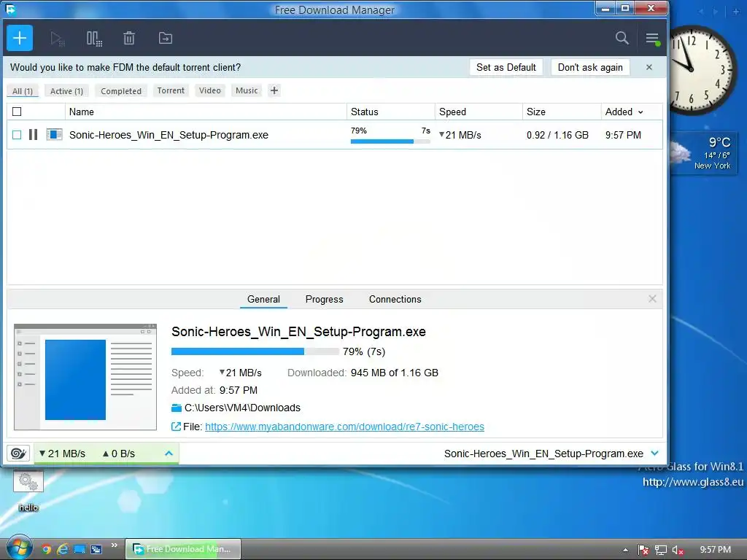The width and height of the screenshot is (747, 560).
Task: Click Don't ask again button
Action: tap(590, 67)
